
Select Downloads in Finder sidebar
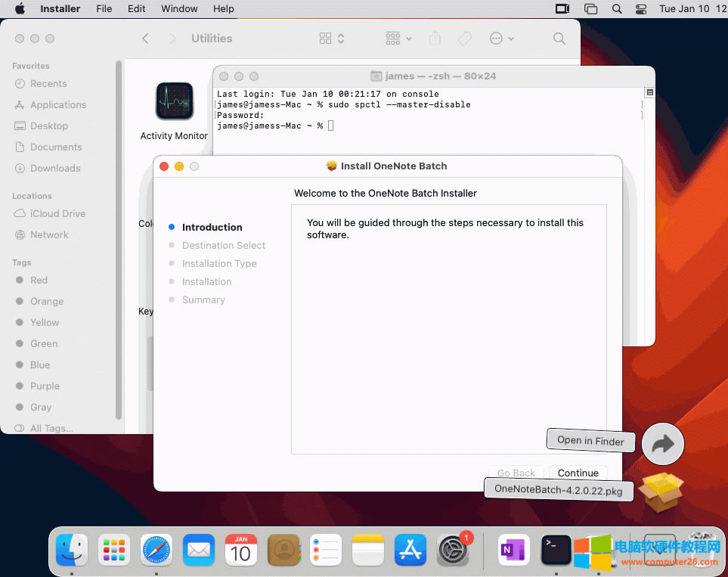pos(55,168)
